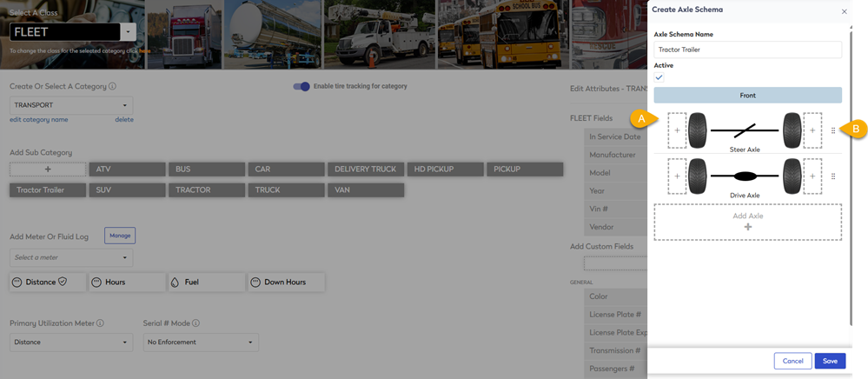The height and width of the screenshot is (379, 868).
Task: Click the left tire on Steer Axle
Action: [x=699, y=130]
